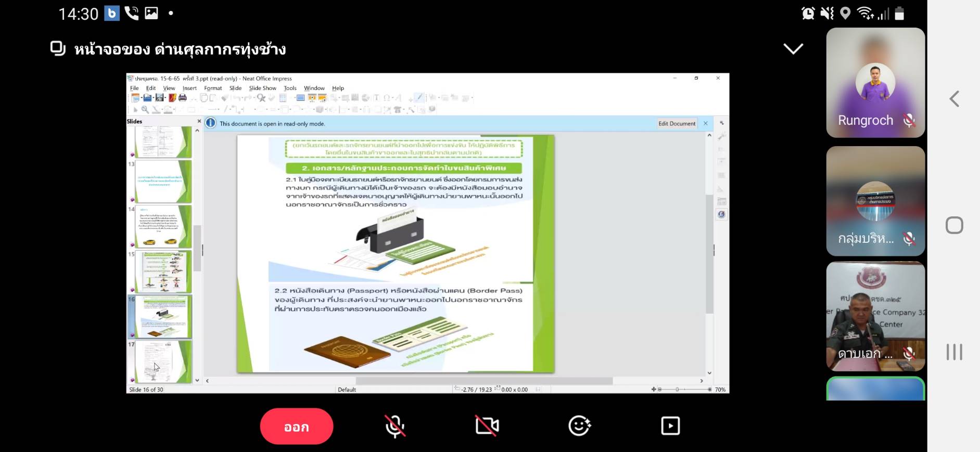
Task: Click the Export as PDF toolbar icon
Action: [172, 98]
